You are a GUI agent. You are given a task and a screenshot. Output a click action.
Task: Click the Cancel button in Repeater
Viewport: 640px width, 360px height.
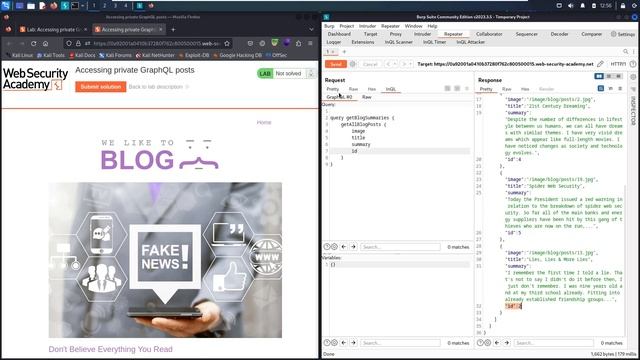point(370,64)
